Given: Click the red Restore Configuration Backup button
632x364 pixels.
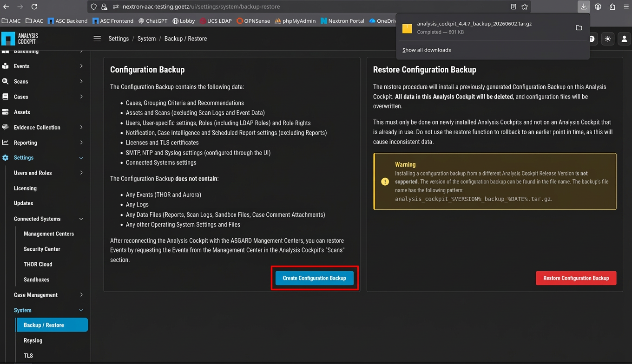Looking at the screenshot, I should click(576, 278).
